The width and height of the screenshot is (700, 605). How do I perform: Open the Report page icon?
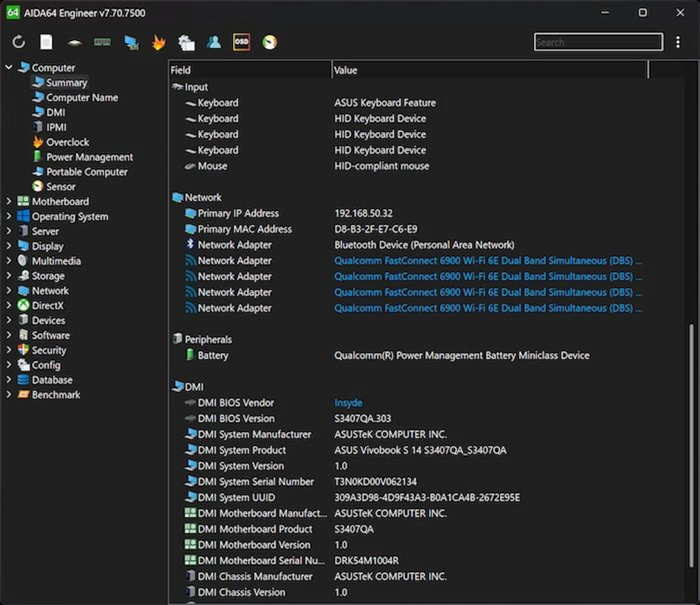[x=46, y=42]
